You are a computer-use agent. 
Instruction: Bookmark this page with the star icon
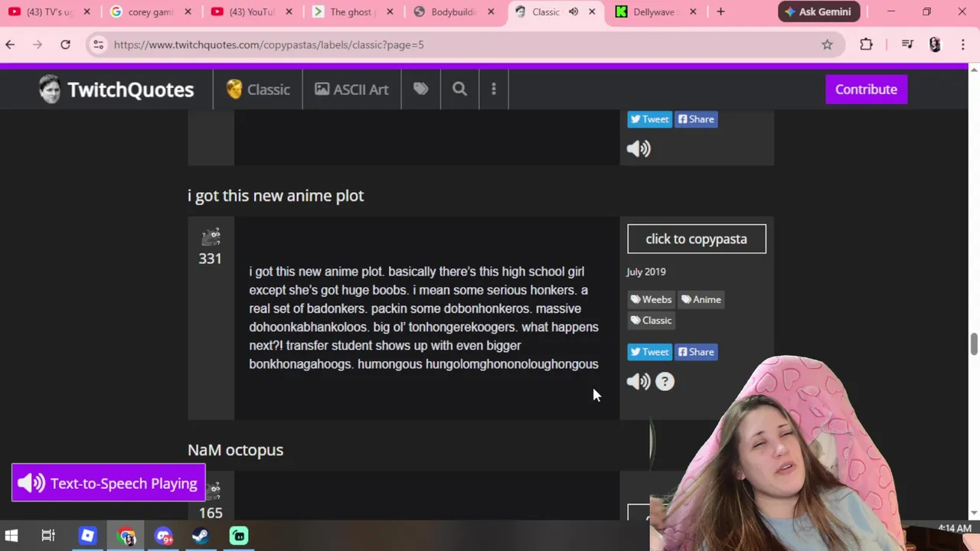pos(827,44)
